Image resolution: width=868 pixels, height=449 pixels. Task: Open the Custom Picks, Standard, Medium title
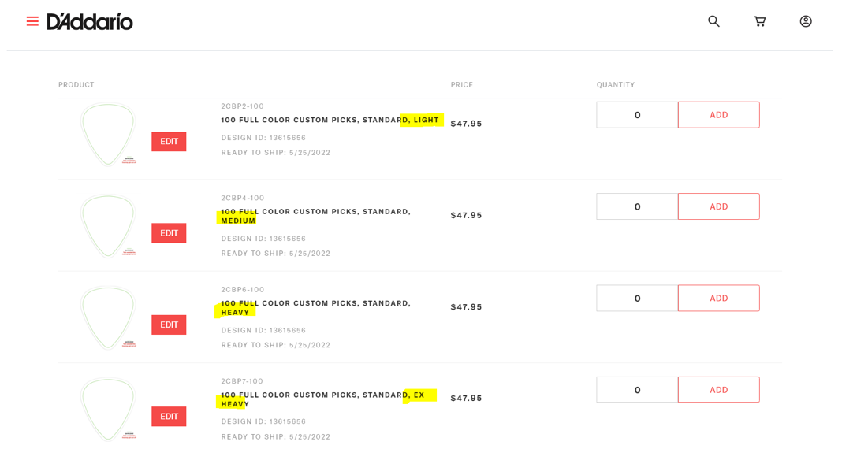(315, 216)
